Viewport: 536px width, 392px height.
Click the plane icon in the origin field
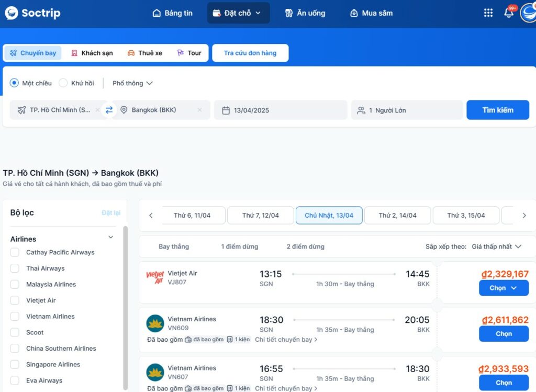(21, 110)
